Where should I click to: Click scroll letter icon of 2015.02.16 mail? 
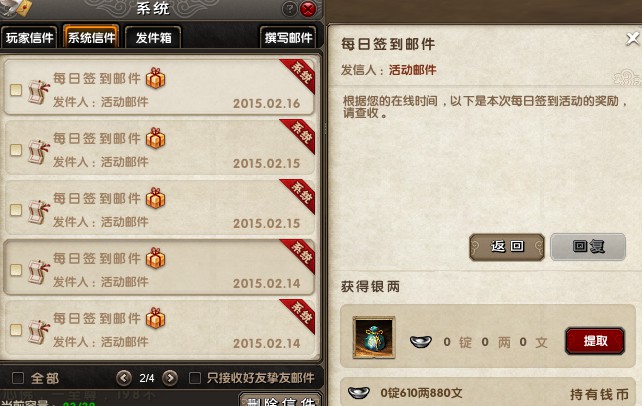39,92
